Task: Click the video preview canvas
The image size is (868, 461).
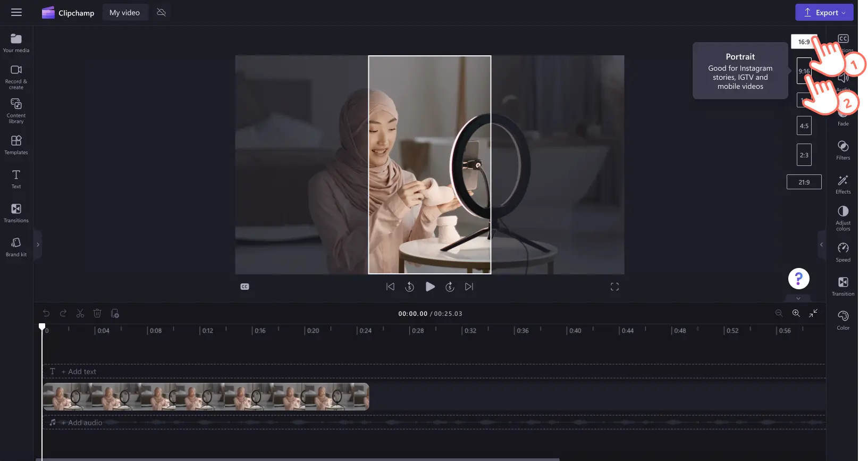Action: (429, 165)
